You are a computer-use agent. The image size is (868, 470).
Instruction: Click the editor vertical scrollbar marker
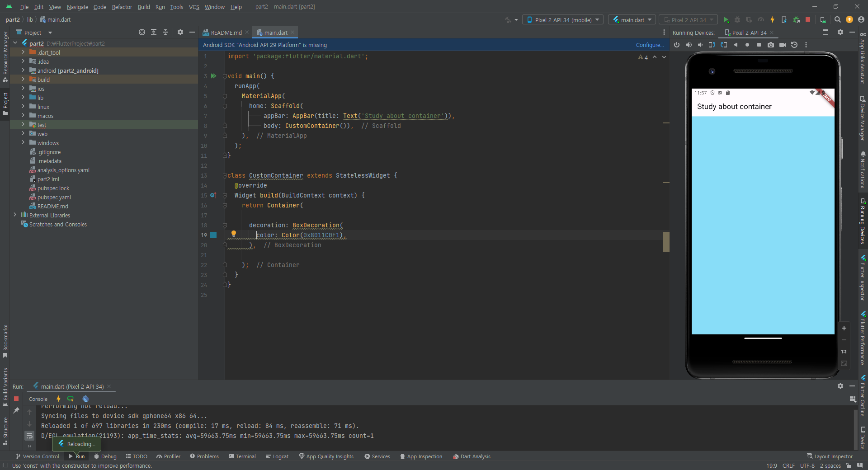[x=666, y=241]
